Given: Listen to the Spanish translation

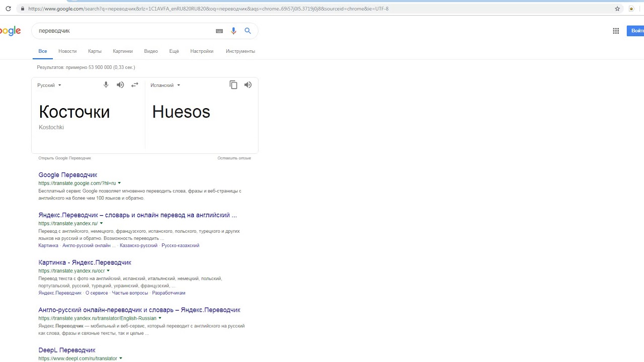Looking at the screenshot, I should (x=248, y=85).
